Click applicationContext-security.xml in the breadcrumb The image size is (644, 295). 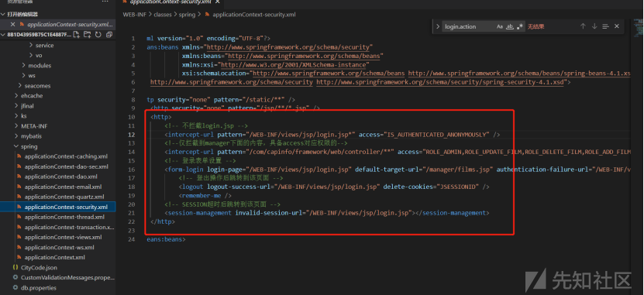click(x=254, y=15)
